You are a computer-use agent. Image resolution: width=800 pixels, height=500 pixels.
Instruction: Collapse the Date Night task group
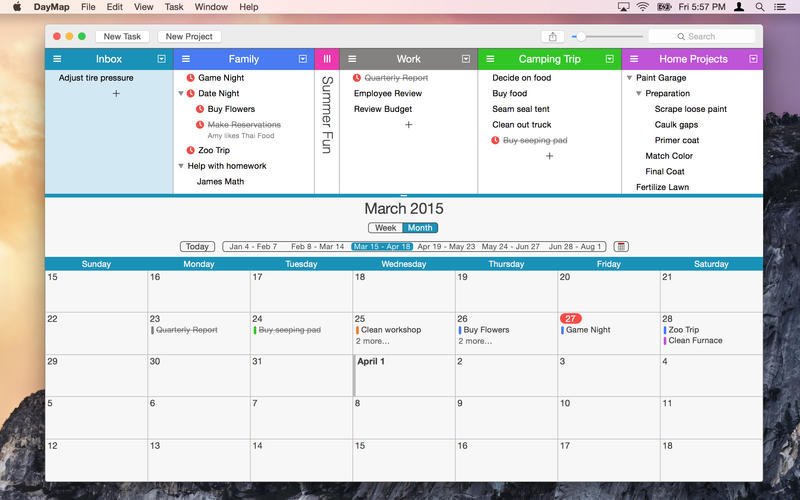point(181,93)
